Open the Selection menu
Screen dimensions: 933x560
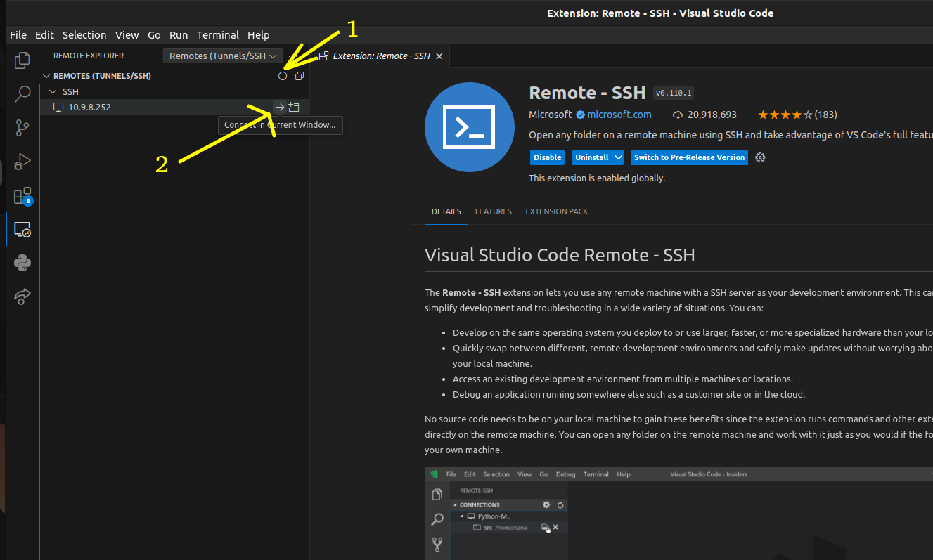[84, 34]
